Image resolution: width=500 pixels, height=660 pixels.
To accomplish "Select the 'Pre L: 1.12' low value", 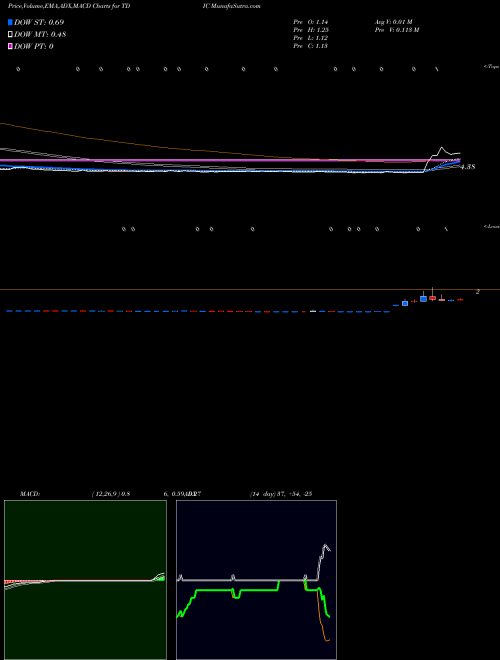I will (310, 38).
